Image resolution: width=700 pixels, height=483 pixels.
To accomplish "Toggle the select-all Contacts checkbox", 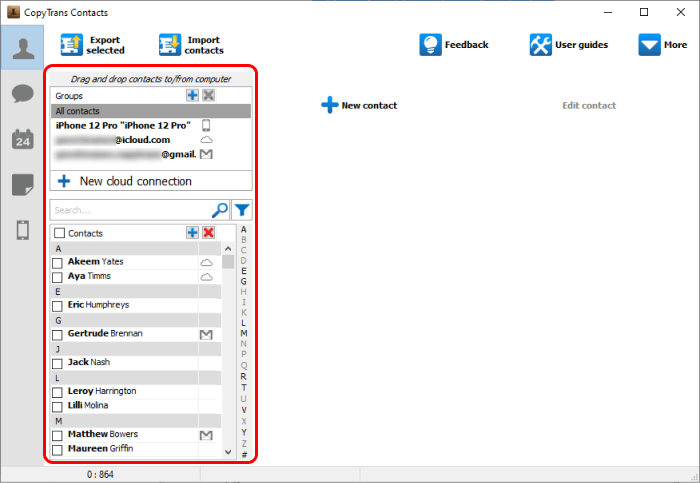I will click(59, 233).
